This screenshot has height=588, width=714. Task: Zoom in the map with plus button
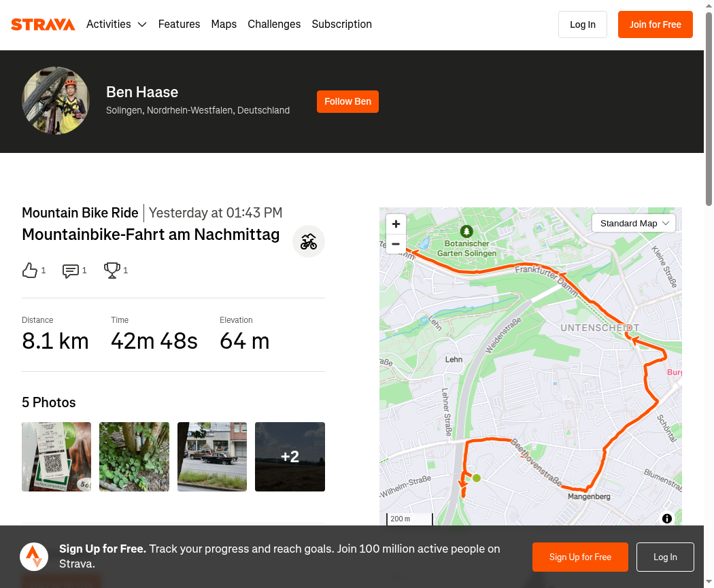[x=396, y=224]
